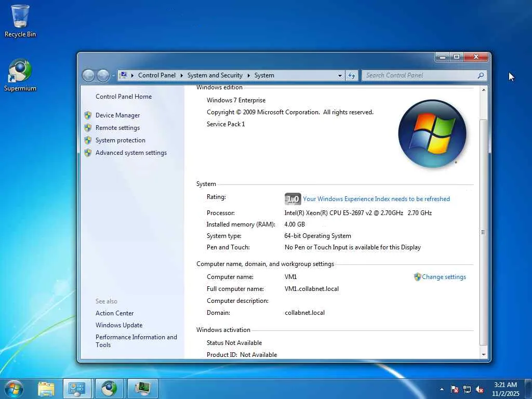Click the Control Panel breadcrumb
This screenshot has height=399, width=532.
coord(157,75)
